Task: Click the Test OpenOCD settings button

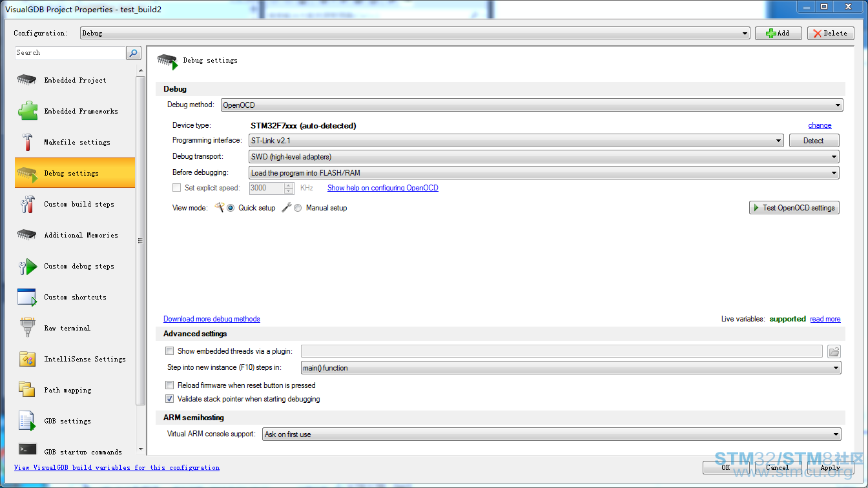Action: pyautogui.click(x=794, y=208)
